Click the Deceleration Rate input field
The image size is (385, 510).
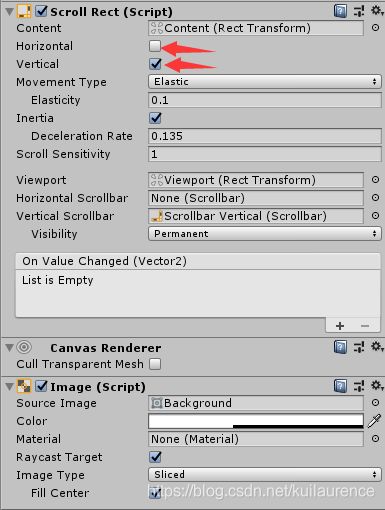point(265,136)
